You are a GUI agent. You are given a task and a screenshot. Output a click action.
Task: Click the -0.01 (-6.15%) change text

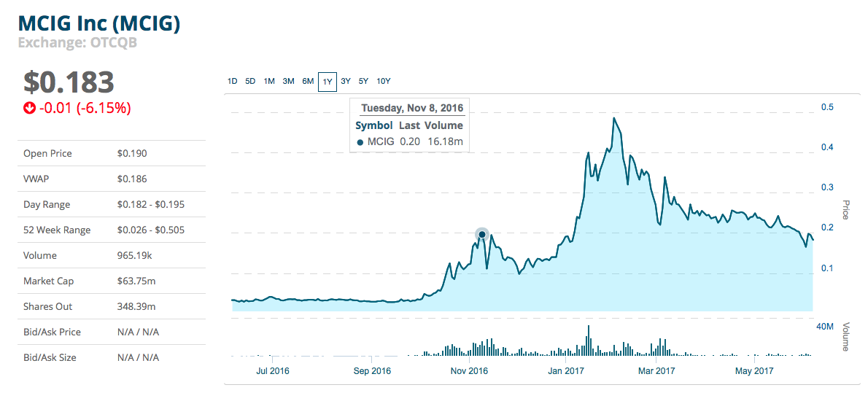pyautogui.click(x=85, y=109)
